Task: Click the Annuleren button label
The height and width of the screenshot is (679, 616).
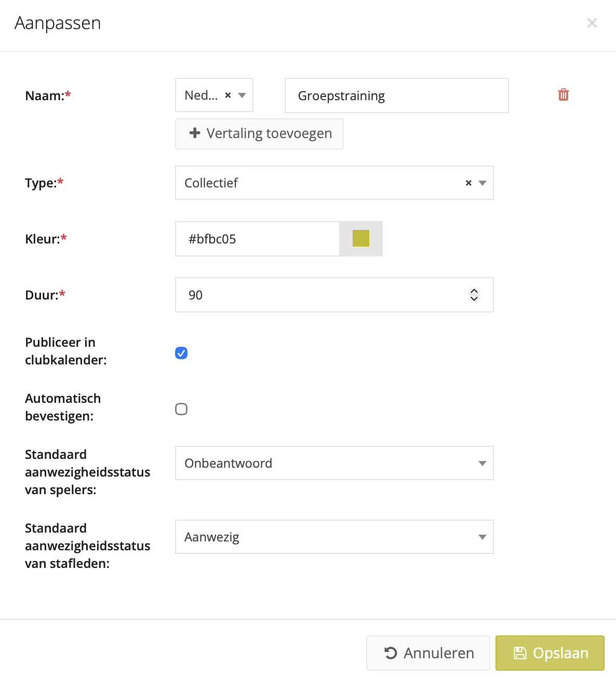Action: tap(439, 653)
